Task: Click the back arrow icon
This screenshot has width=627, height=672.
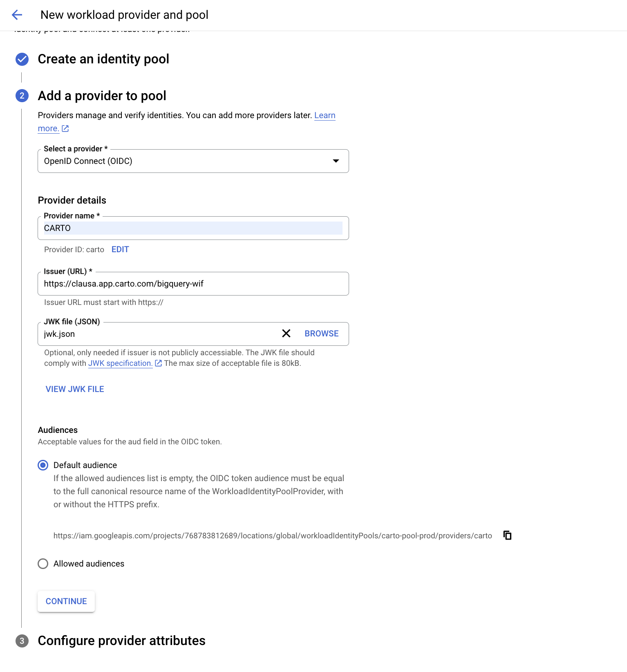Action: point(17,15)
